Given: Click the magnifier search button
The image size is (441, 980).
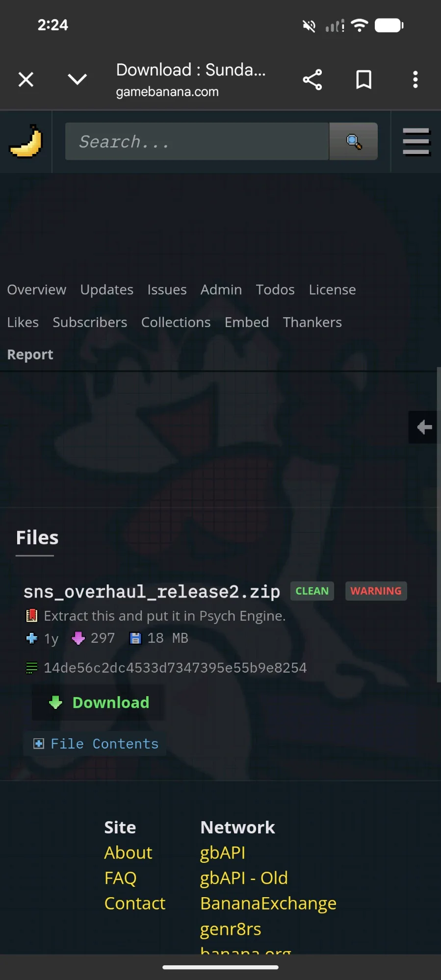Looking at the screenshot, I should [354, 142].
